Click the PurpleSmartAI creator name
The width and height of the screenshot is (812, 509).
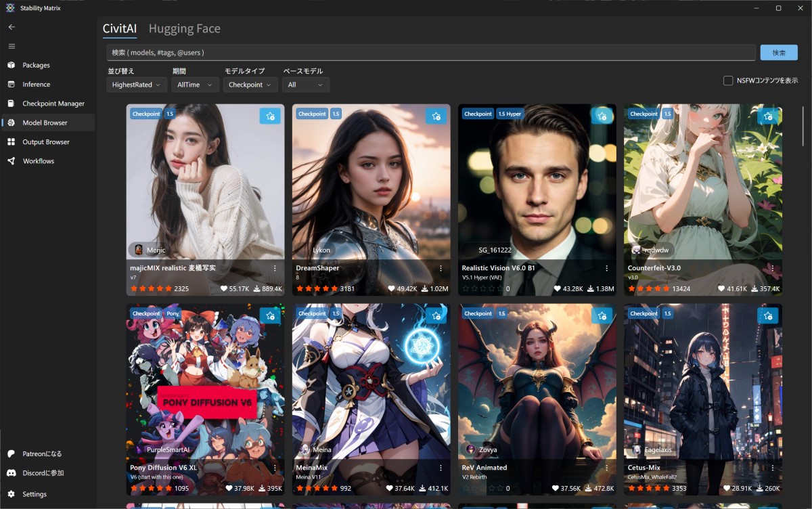point(168,449)
